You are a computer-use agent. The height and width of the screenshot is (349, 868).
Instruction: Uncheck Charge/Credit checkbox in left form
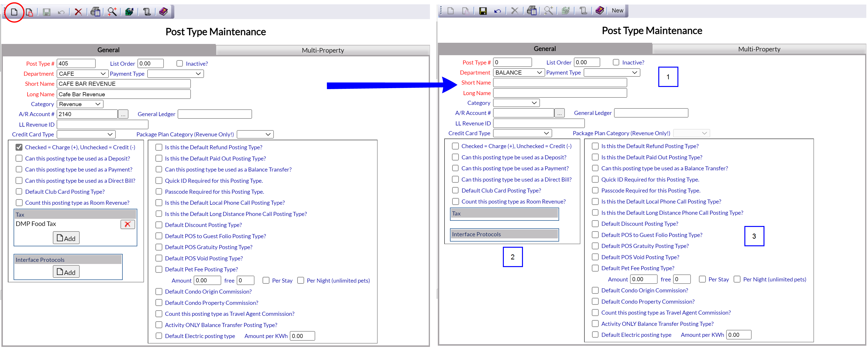19,147
